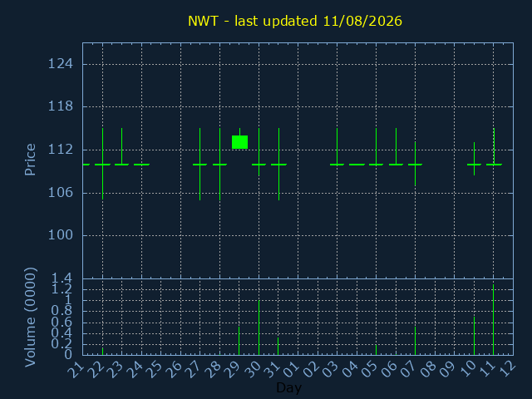Click the tallest volume bar on day 11
The height and width of the screenshot is (399, 532).
pyautogui.click(x=493, y=319)
